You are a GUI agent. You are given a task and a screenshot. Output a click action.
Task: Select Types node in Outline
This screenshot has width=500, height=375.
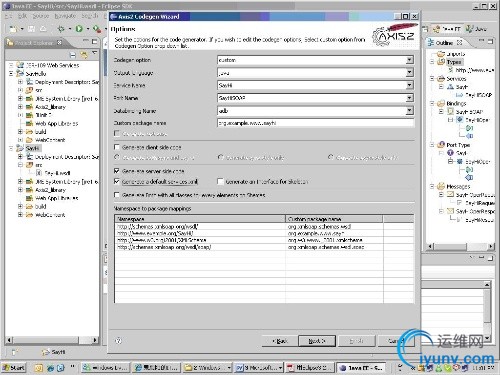[454, 62]
